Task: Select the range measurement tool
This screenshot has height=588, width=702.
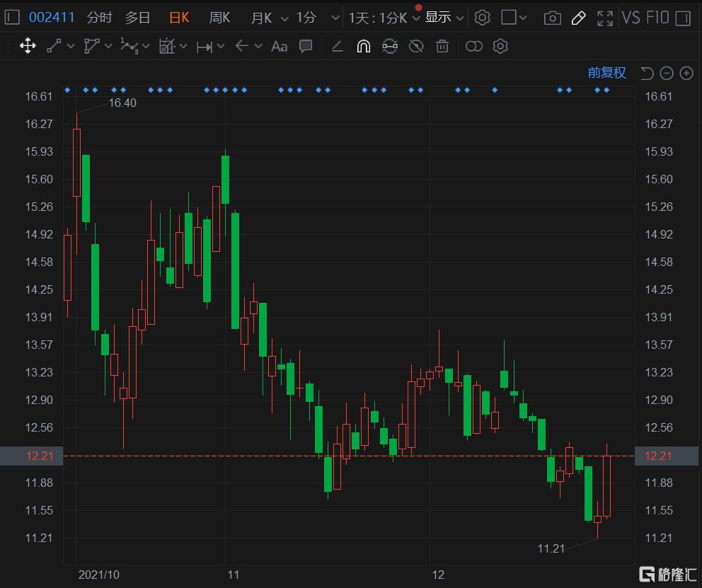Action: 205,47
